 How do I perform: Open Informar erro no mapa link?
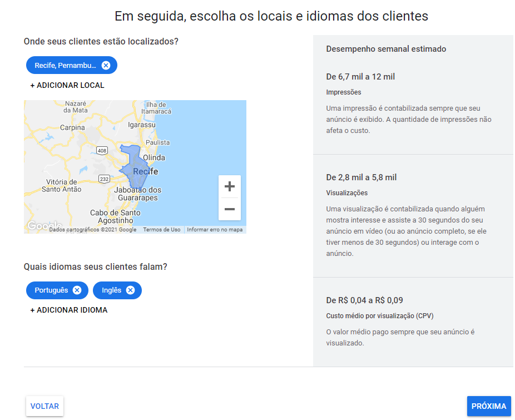point(215,230)
